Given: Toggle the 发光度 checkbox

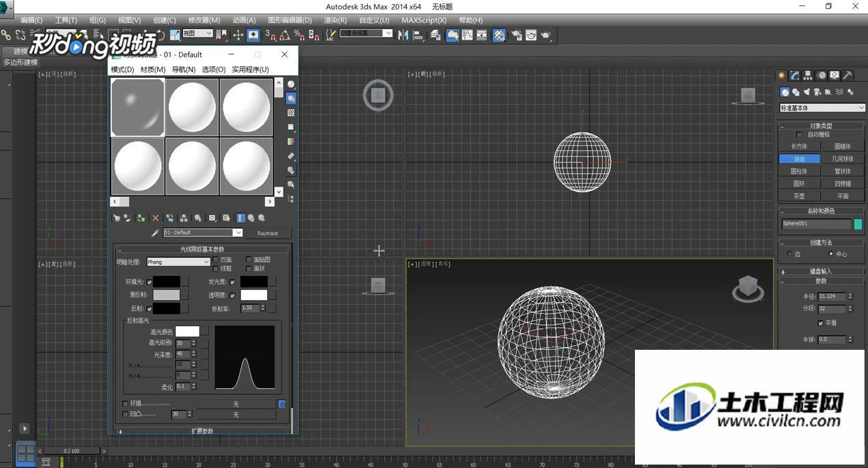Looking at the screenshot, I should point(232,281).
